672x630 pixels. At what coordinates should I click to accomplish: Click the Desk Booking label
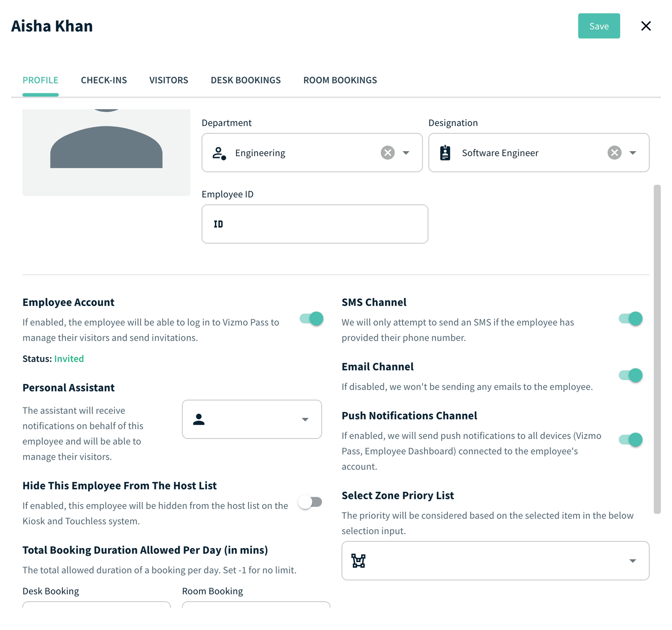[x=51, y=591]
